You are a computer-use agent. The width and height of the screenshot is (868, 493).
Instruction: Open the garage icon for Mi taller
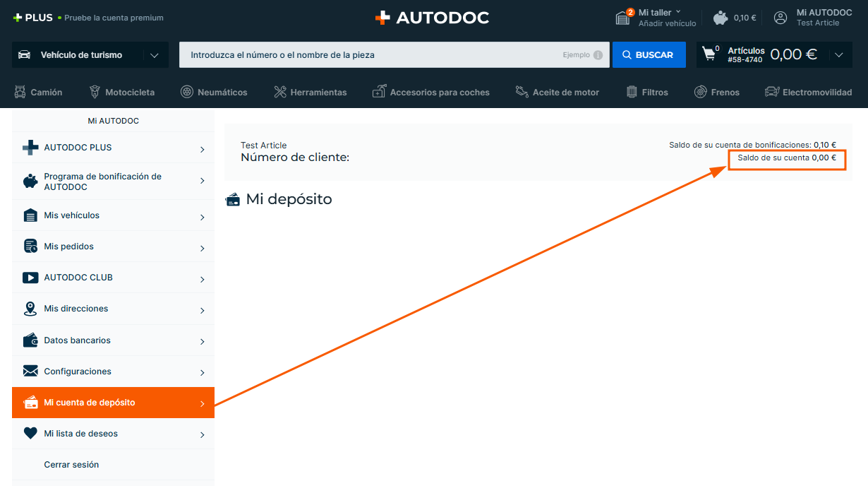[x=622, y=18]
